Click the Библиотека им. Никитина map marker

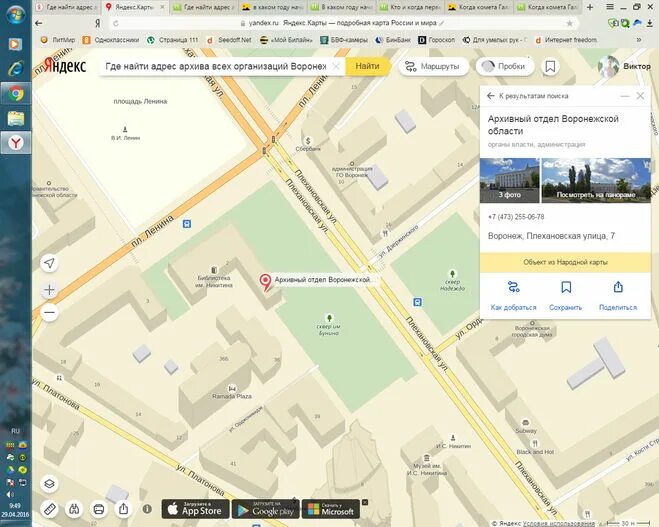click(x=214, y=270)
